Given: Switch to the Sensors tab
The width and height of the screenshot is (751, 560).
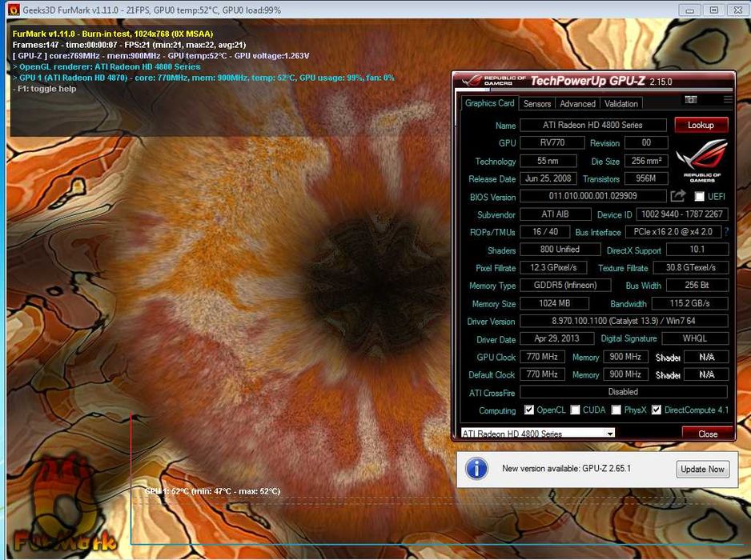Looking at the screenshot, I should 537,103.
